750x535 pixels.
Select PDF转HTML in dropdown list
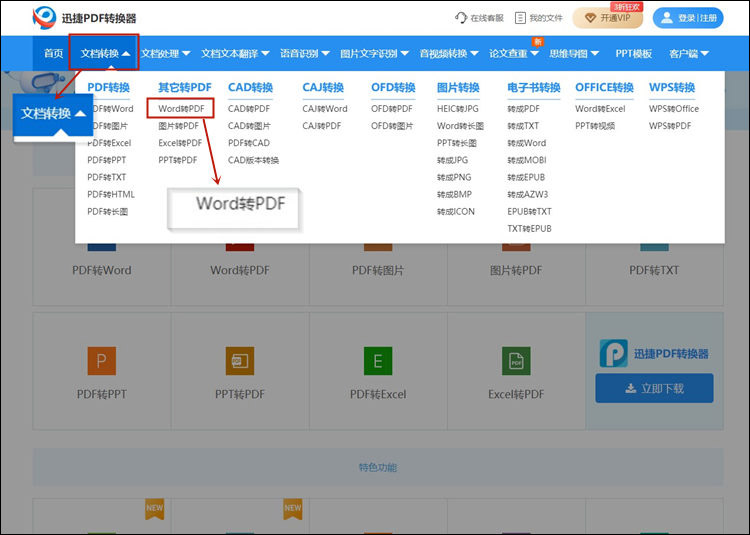pos(111,195)
